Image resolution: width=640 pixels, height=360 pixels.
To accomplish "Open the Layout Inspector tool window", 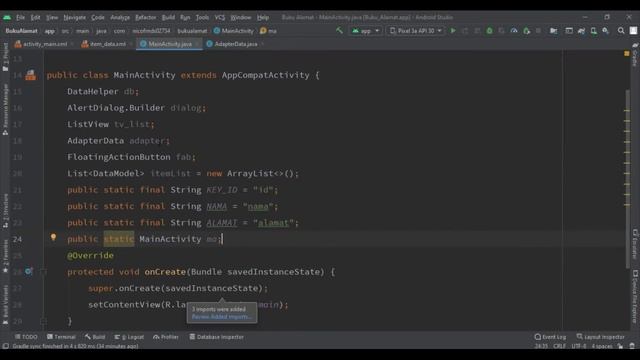I will click(x=600, y=337).
